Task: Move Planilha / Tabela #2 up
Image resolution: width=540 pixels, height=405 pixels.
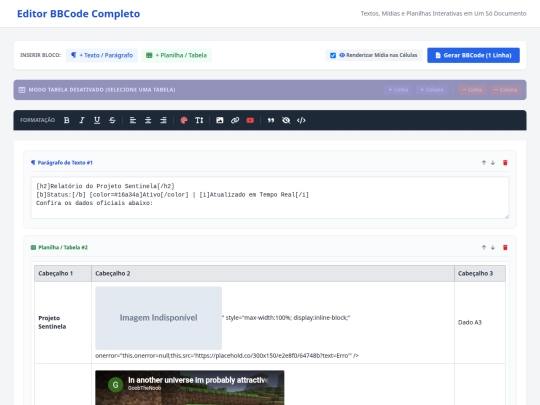Action: pos(484,247)
